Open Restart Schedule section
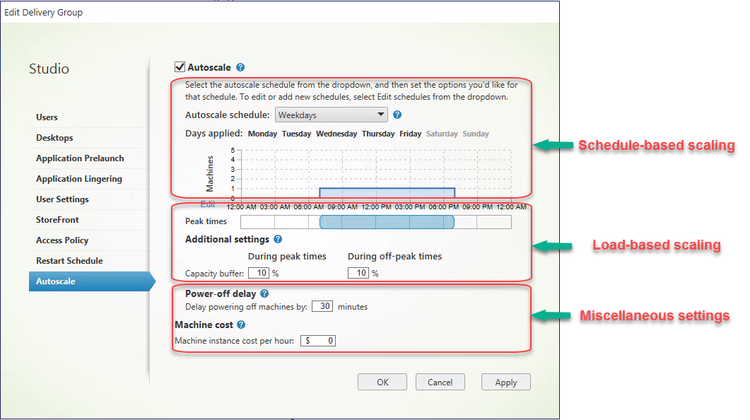This screenshot has width=750, height=420. [x=69, y=261]
